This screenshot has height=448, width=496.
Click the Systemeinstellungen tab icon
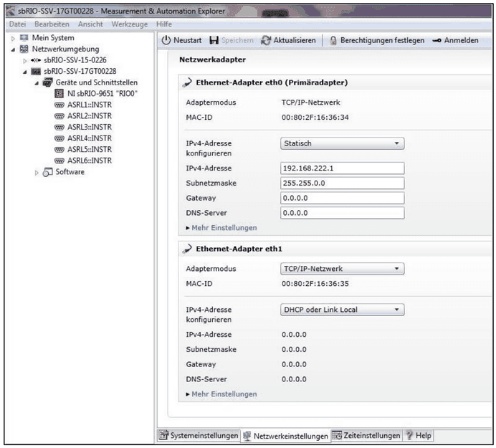163,435
